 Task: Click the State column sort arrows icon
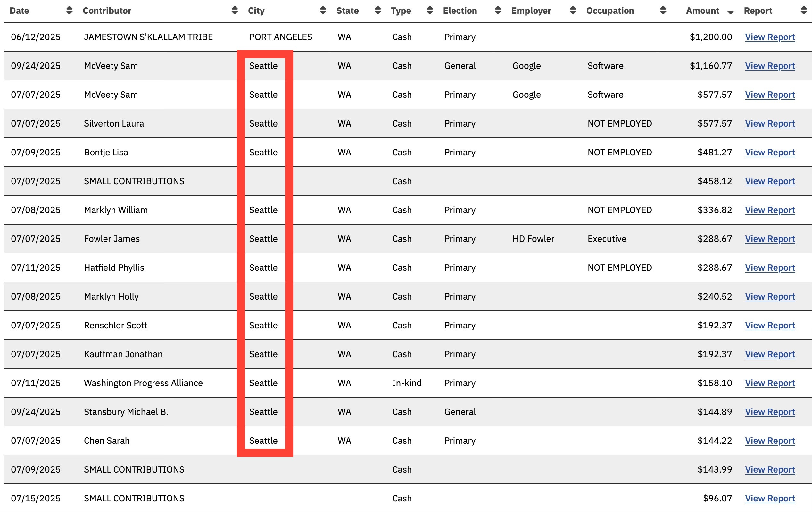[378, 11]
